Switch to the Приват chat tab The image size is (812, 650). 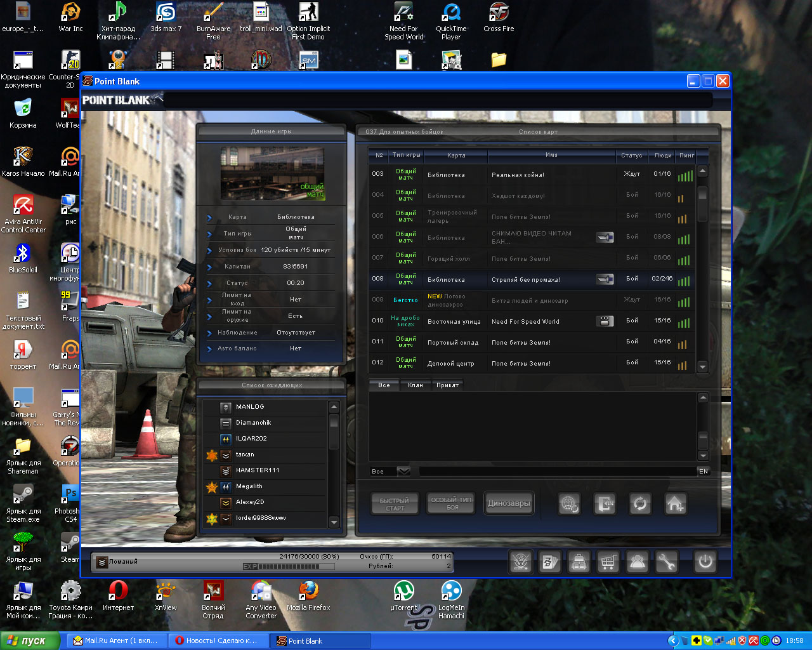pos(447,385)
